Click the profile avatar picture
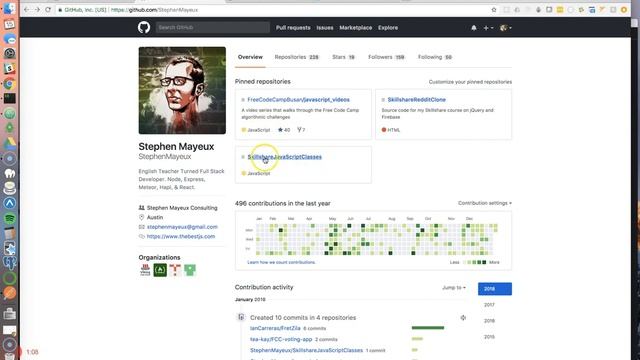The width and height of the screenshot is (640, 360). 182,90
